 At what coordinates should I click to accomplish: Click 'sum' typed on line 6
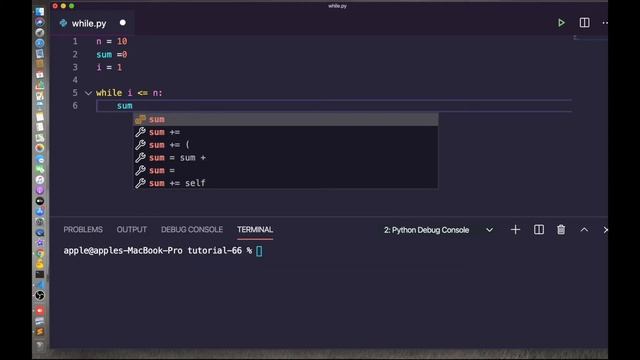click(x=124, y=106)
